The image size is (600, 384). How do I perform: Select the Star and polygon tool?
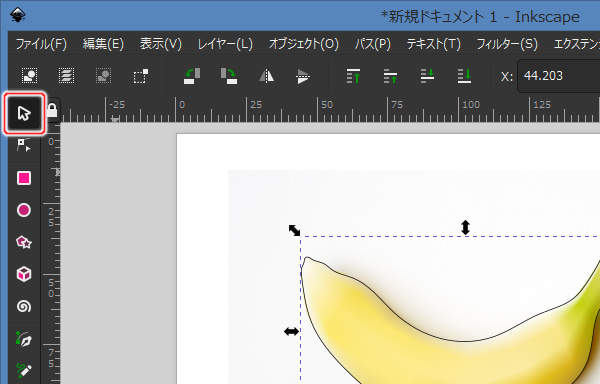[24, 242]
